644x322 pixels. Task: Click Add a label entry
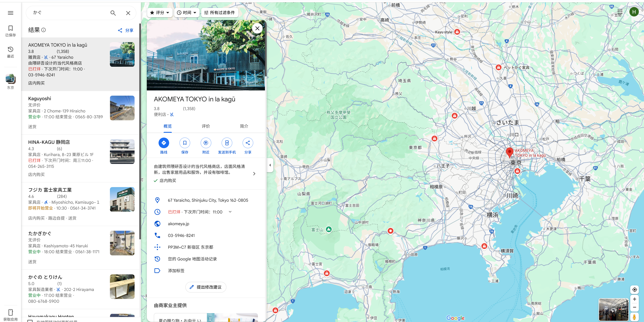(x=176, y=271)
